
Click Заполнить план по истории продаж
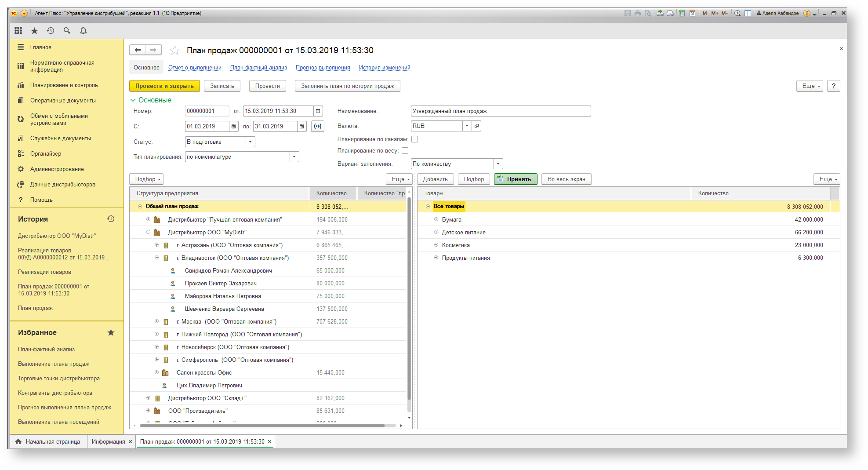(x=347, y=86)
